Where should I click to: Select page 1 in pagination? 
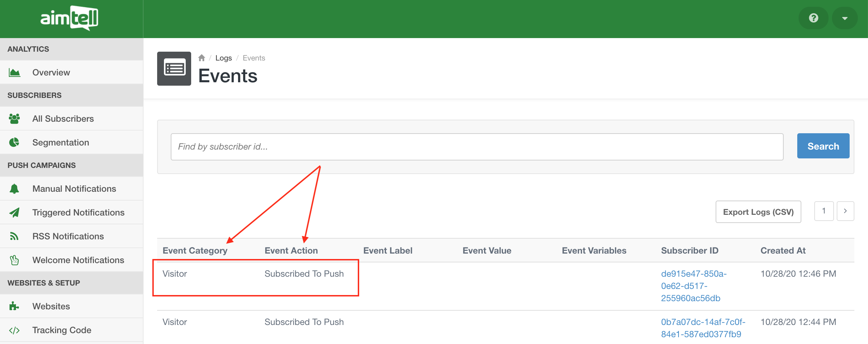click(x=824, y=211)
